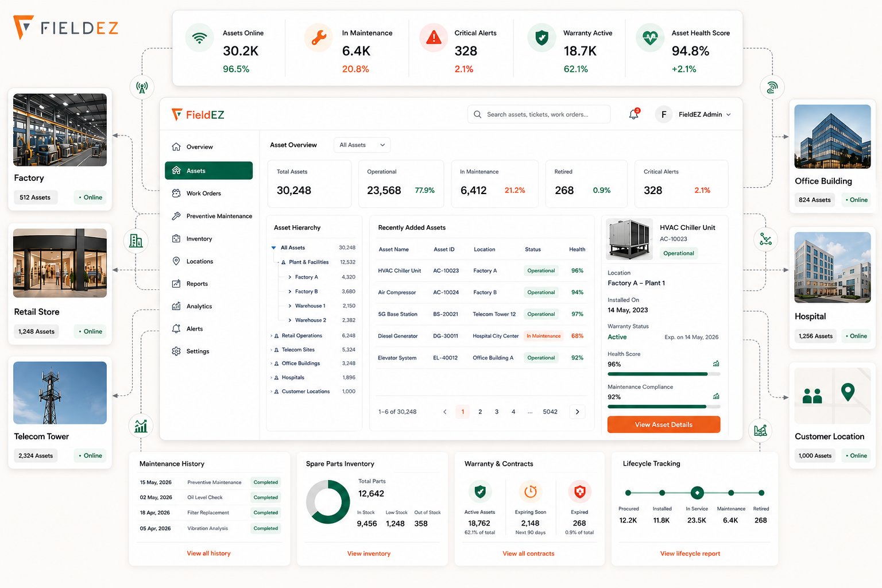
Task: Click the In Service lifecycle marker
Action: point(697,493)
